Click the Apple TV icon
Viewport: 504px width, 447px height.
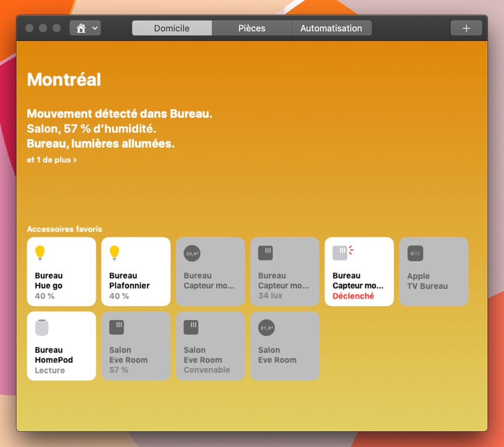(x=415, y=253)
